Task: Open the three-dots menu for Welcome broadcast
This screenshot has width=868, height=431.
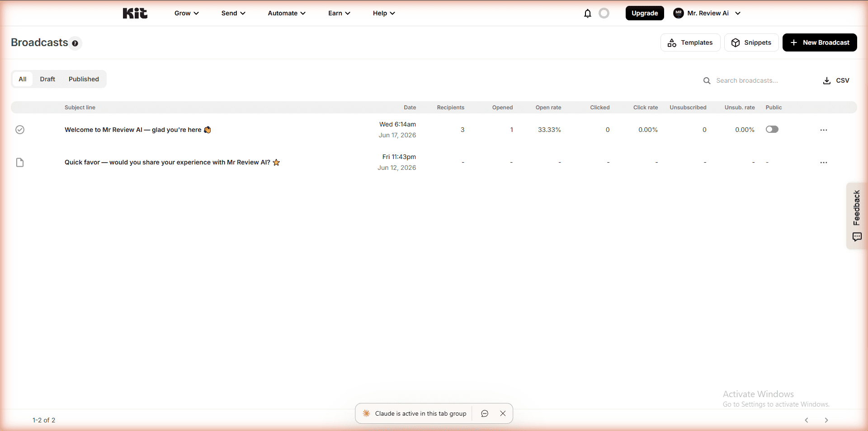Action: (824, 130)
